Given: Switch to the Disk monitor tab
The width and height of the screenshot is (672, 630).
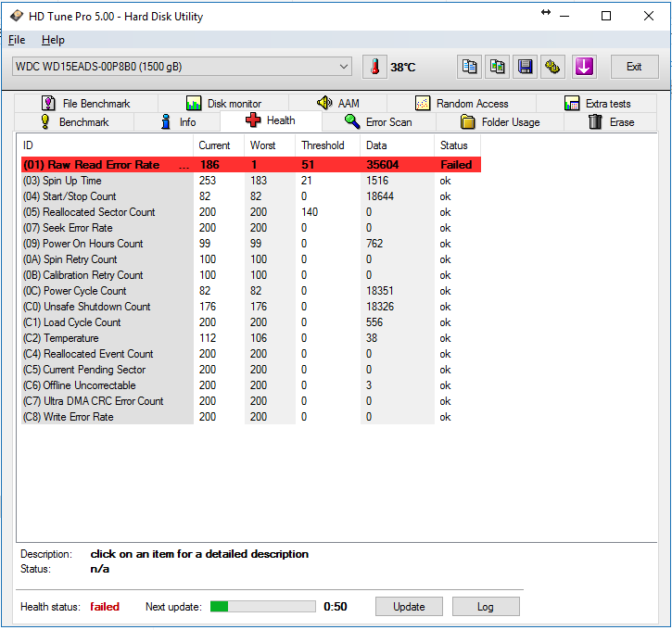Looking at the screenshot, I should click(223, 103).
